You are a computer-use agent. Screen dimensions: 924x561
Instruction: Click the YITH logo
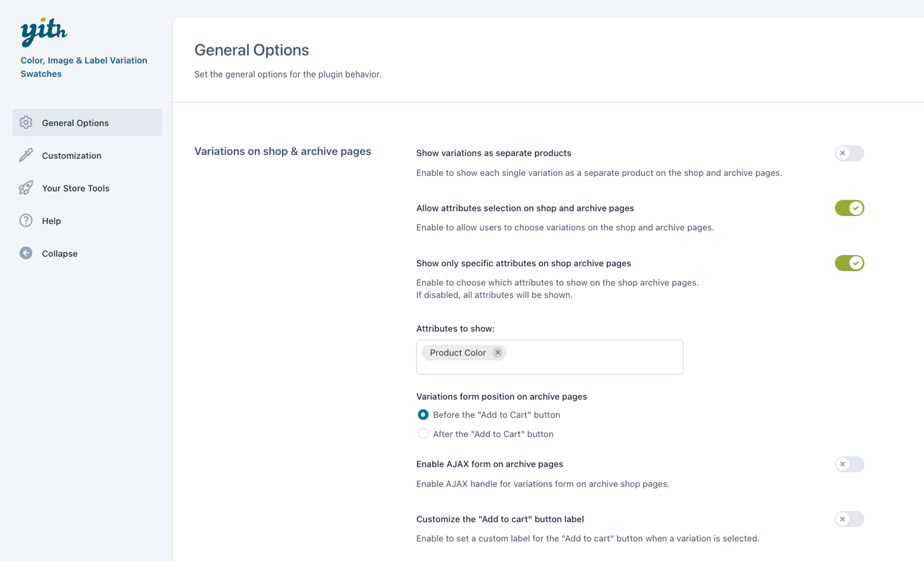point(44,31)
